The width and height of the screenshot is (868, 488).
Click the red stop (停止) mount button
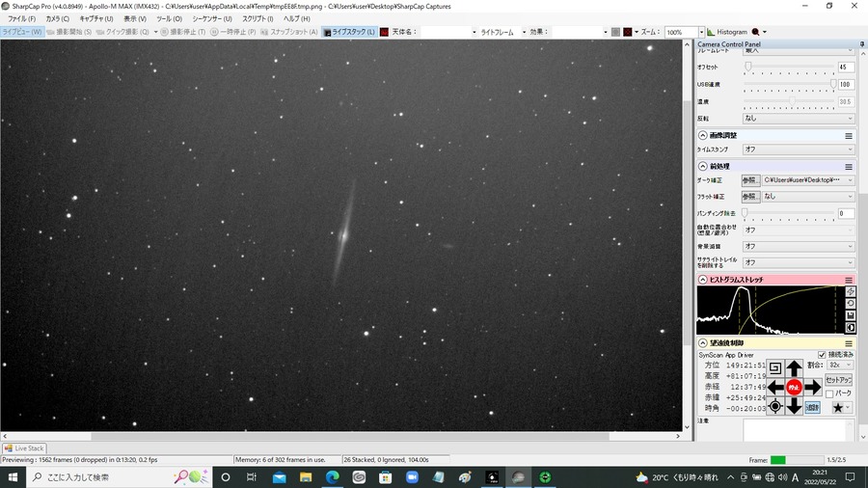tap(794, 388)
